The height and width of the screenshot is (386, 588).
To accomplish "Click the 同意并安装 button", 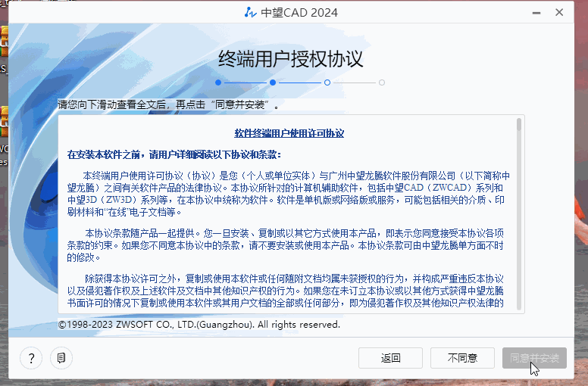I will tap(534, 358).
